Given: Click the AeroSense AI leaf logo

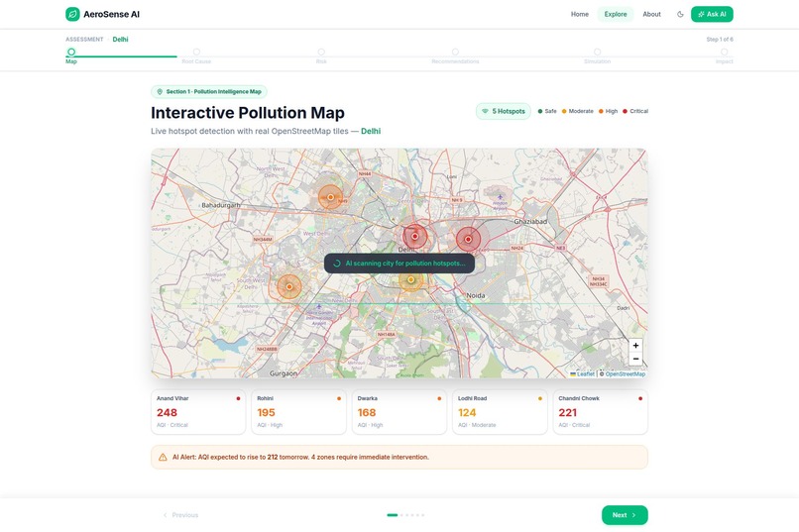Looking at the screenshot, I should [72, 14].
